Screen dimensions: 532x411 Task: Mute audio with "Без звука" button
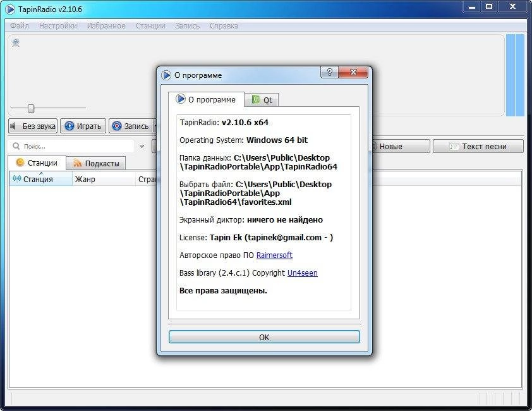click(x=33, y=126)
